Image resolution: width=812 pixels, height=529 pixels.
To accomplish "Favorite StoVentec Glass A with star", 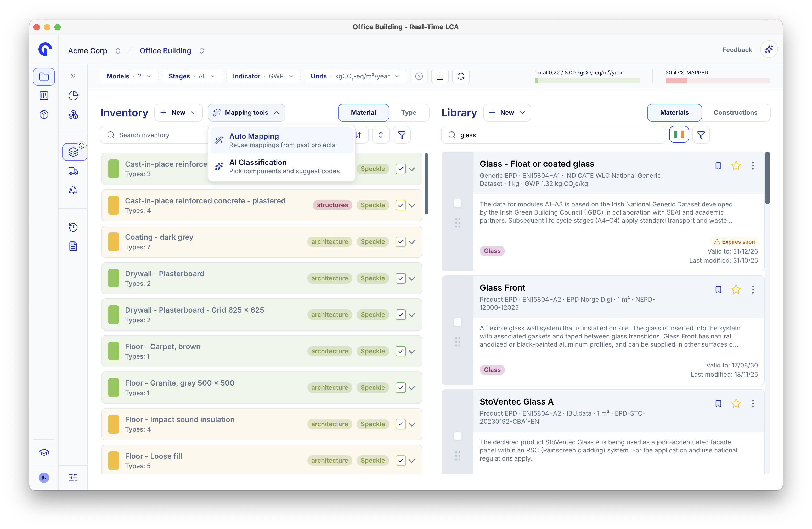I will (736, 404).
